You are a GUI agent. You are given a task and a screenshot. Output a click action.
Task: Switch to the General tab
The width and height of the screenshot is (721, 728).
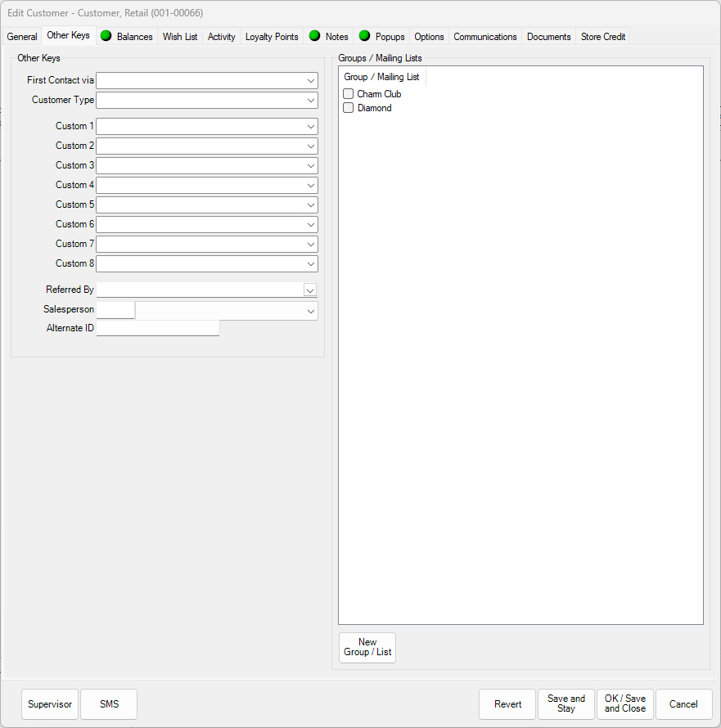(x=22, y=36)
